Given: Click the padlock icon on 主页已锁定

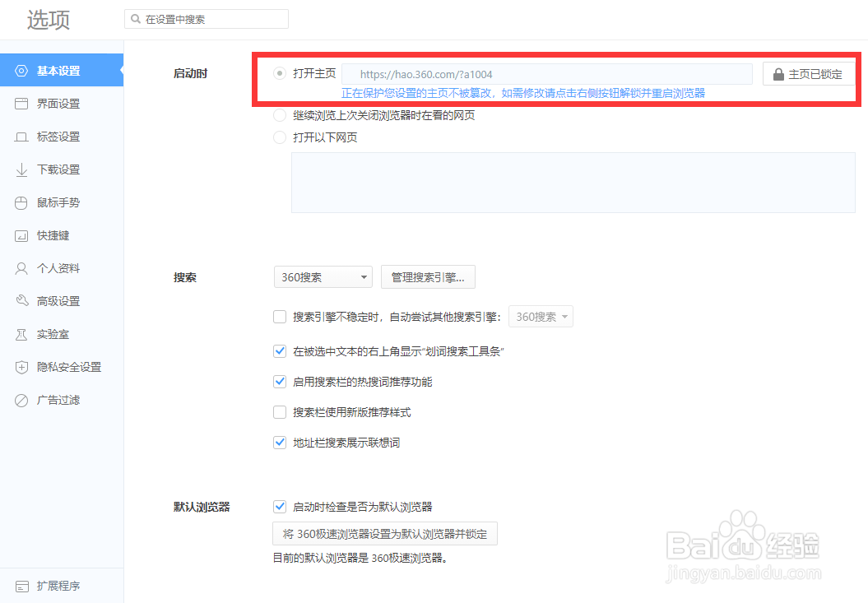Looking at the screenshot, I should 777,74.
